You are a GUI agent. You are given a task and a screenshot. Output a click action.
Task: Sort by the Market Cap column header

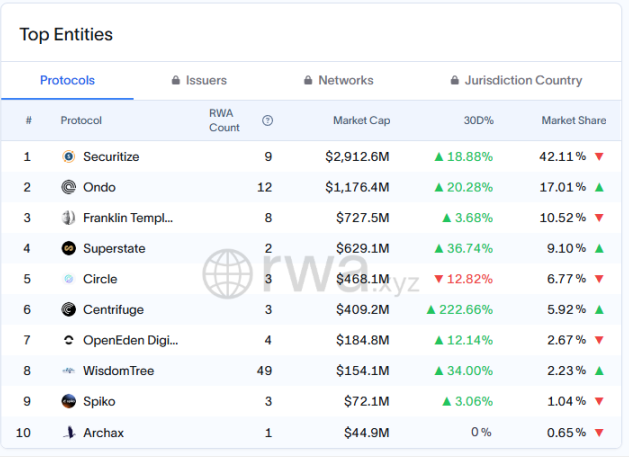tap(361, 120)
